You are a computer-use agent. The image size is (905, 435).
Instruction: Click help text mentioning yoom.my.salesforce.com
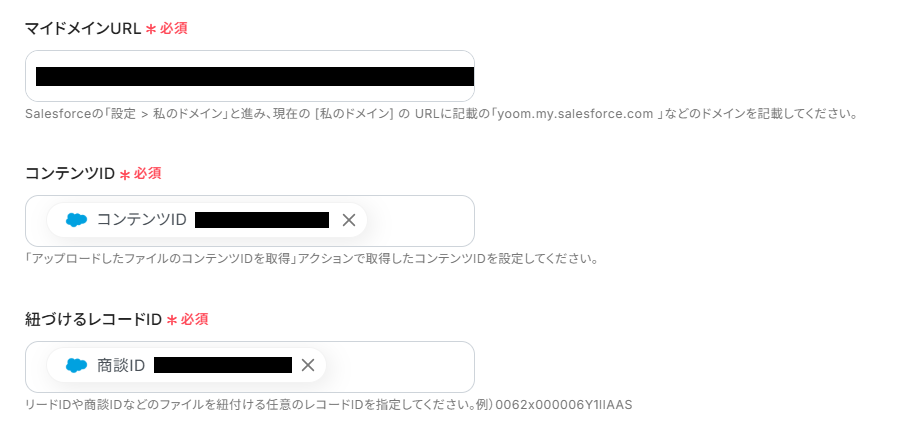click(440, 113)
